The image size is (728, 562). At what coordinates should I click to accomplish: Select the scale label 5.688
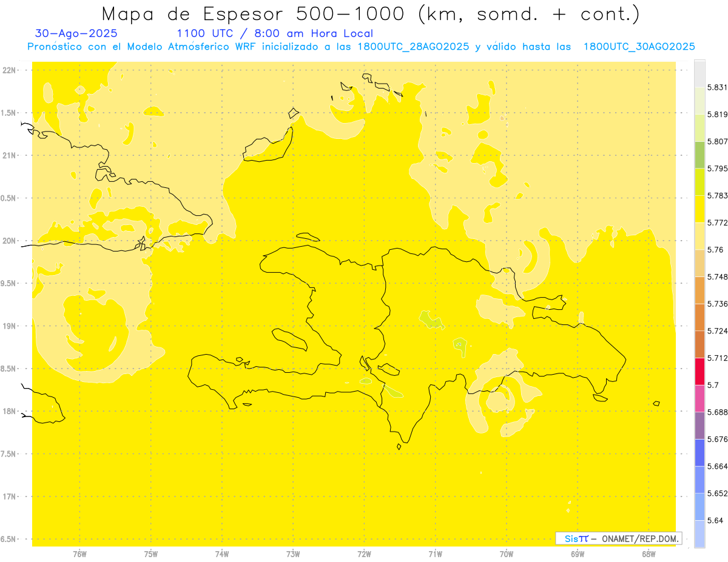718,412
